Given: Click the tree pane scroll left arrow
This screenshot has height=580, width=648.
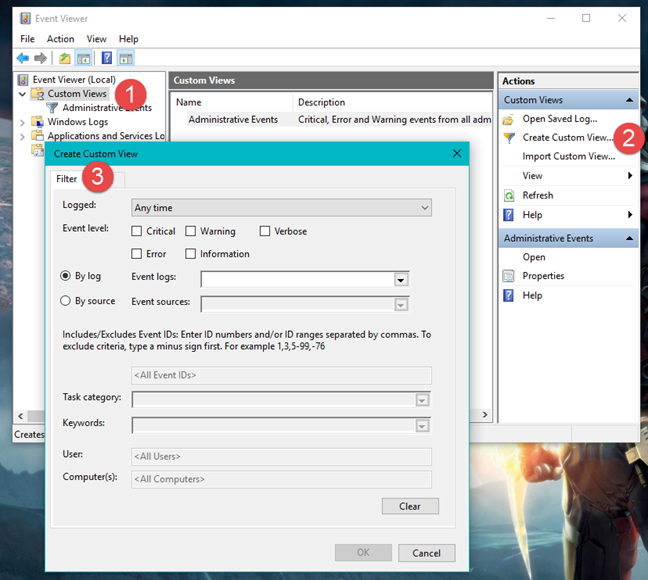Looking at the screenshot, I should tap(21, 416).
